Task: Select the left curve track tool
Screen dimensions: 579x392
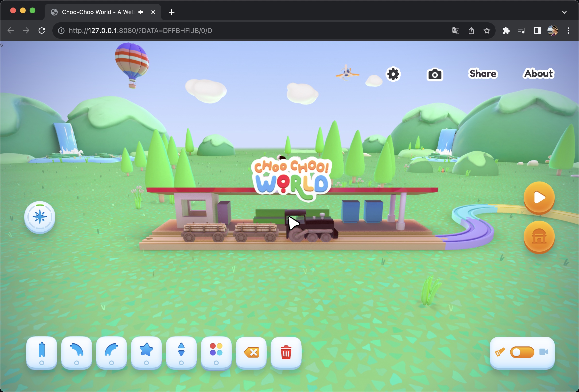Action: [x=76, y=352]
